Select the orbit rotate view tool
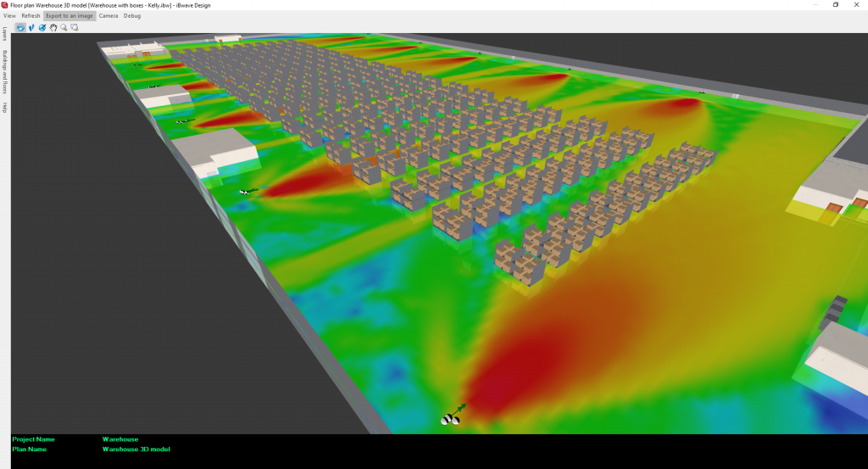Screen dimensions: 868x469 pyautogui.click(x=20, y=27)
